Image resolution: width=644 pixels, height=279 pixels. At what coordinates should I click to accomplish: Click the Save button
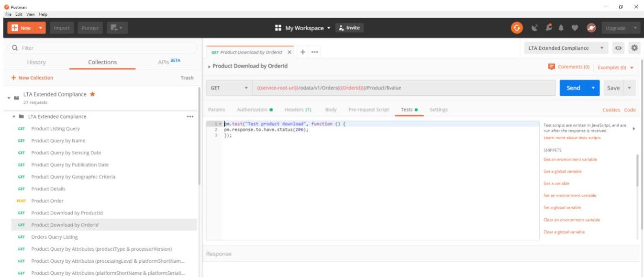613,88
